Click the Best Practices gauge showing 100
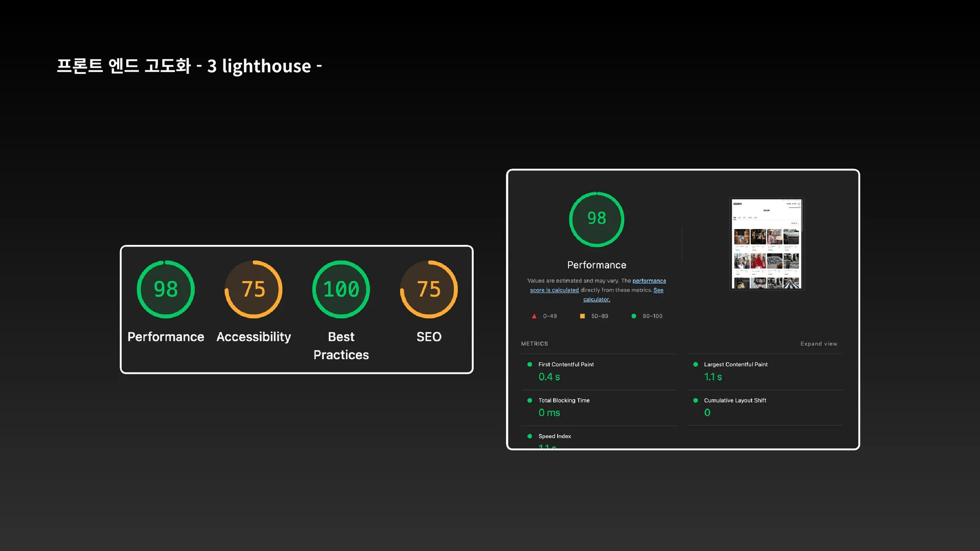Viewport: 980px width, 551px height. [x=341, y=289]
